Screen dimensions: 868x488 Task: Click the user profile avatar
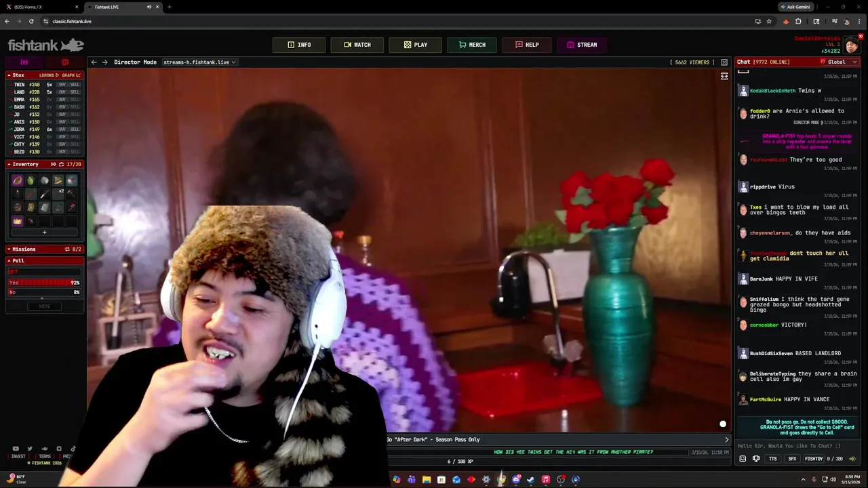(852, 46)
